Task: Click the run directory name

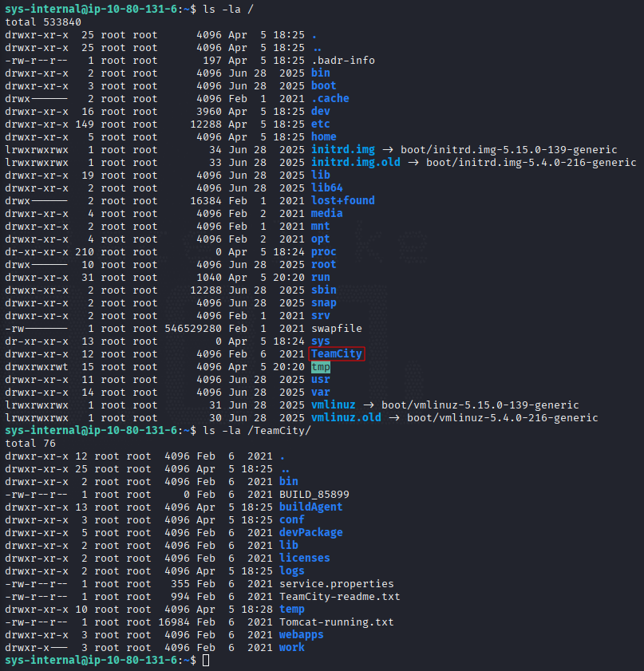Action: pyautogui.click(x=321, y=278)
